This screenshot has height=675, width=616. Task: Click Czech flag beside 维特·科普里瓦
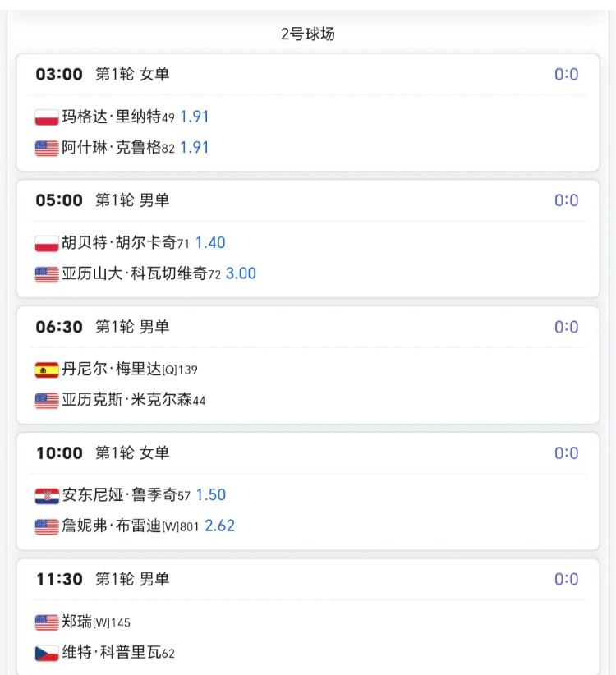47,654
